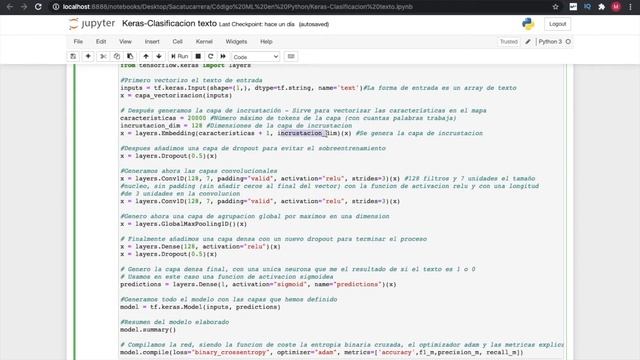Click the save and checkpoint icon
The width and height of the screenshot is (640, 360).
point(73,56)
